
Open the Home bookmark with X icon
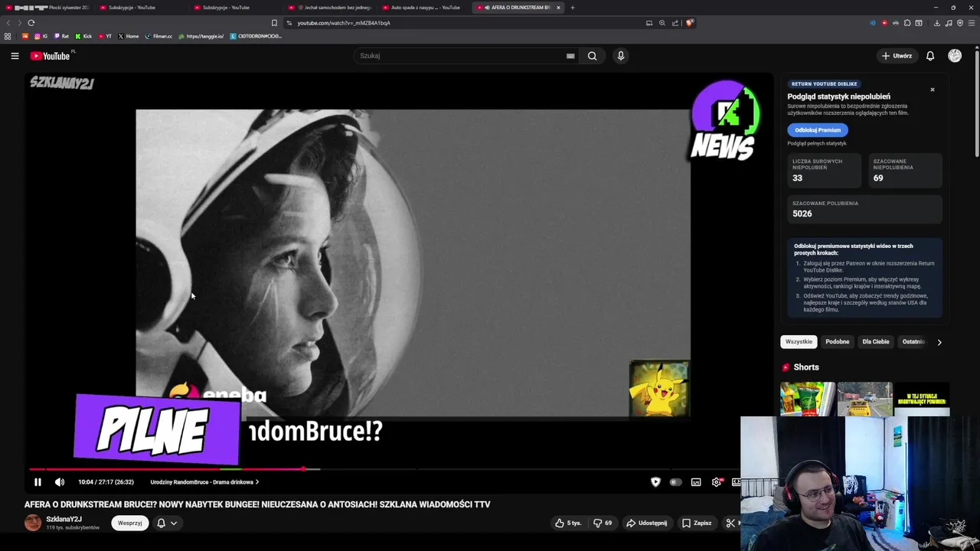pyautogui.click(x=128, y=36)
